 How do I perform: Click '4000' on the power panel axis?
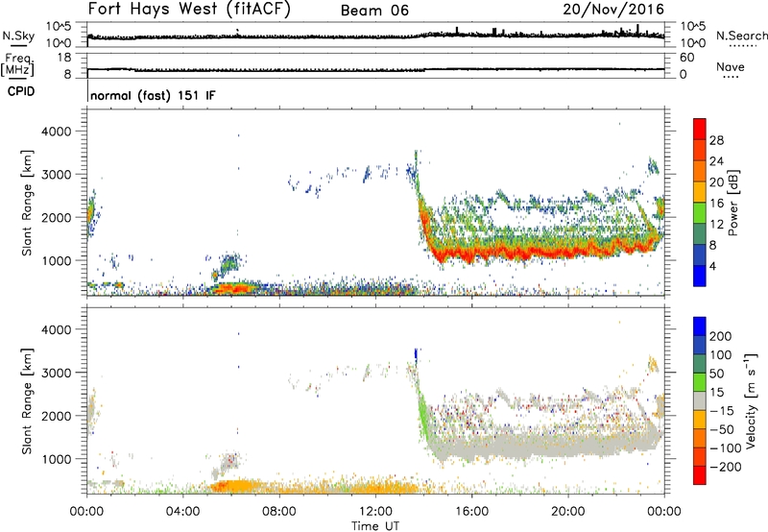[x=56, y=132]
